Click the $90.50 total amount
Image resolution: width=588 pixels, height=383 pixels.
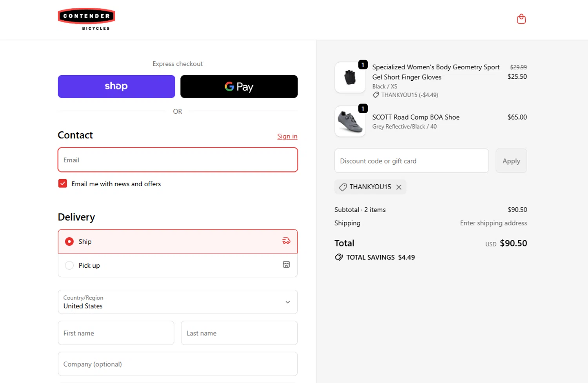[513, 243]
